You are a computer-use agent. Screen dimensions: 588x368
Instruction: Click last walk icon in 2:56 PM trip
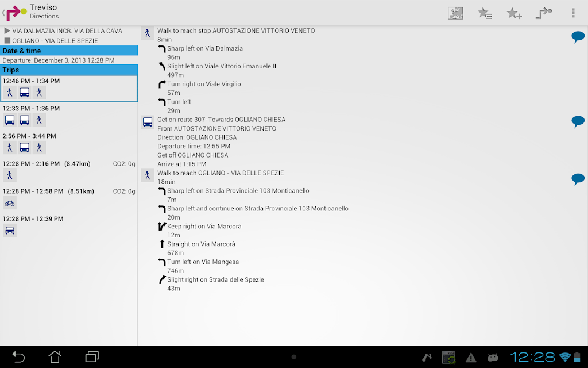pyautogui.click(x=39, y=148)
